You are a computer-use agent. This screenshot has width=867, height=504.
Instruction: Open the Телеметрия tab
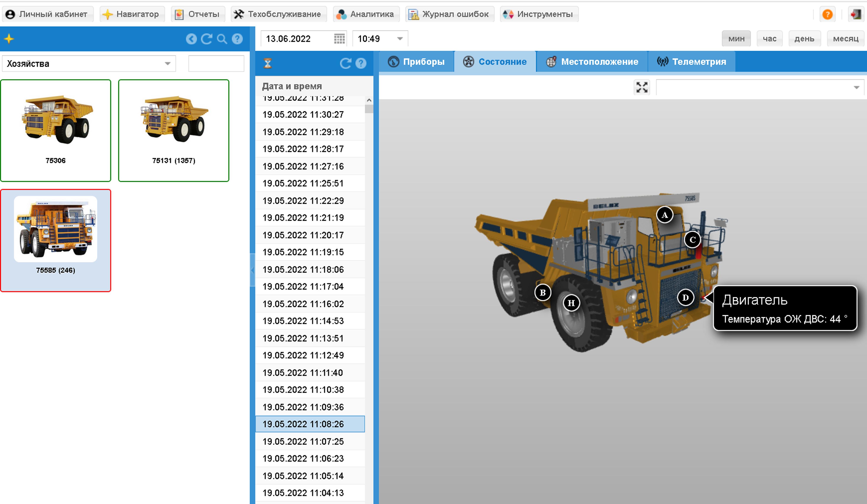691,62
